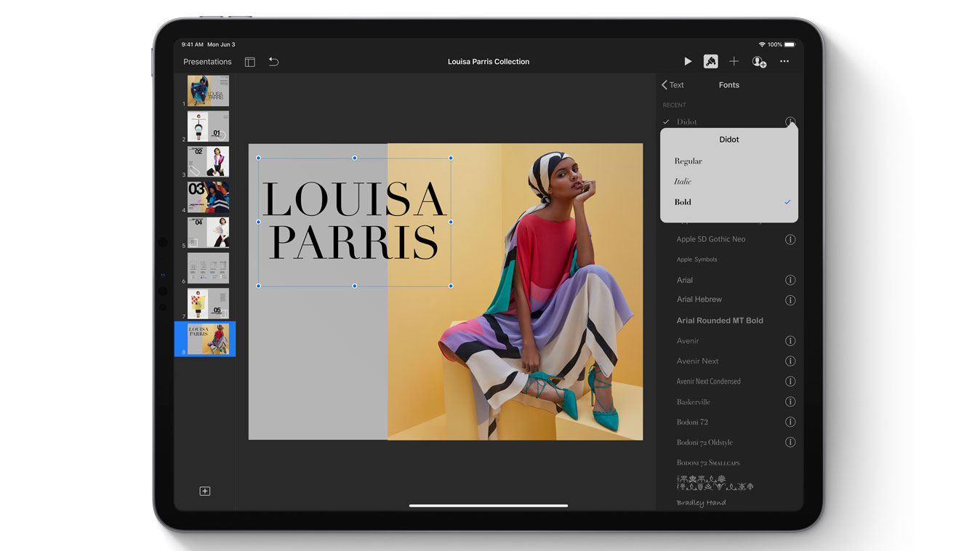Screen dimensions: 980x551
Task: Open info for Avenir Next Condensed
Action: click(x=790, y=382)
